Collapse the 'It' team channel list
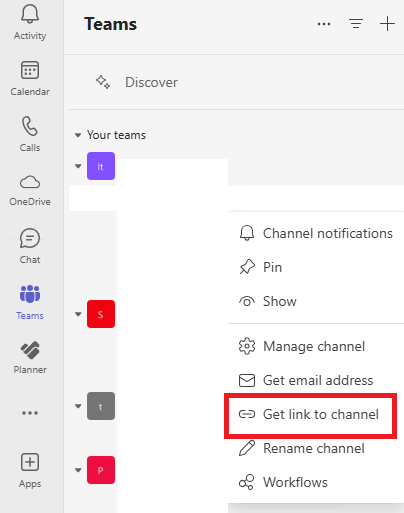 coord(78,166)
